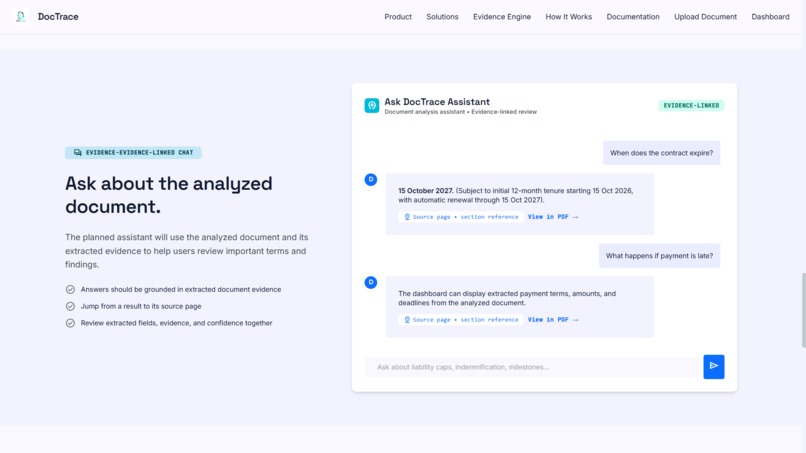Click the '15 October 2027.' bold answer text
The height and width of the screenshot is (453, 806).
[x=426, y=191]
